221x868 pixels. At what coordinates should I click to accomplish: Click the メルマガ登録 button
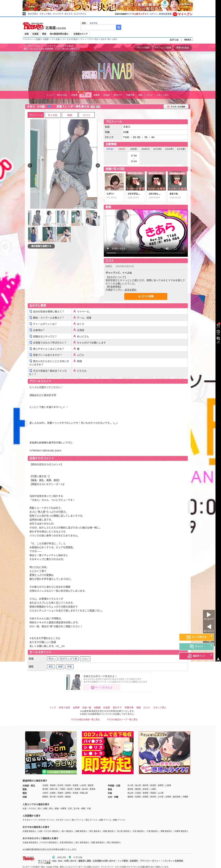click(x=143, y=48)
